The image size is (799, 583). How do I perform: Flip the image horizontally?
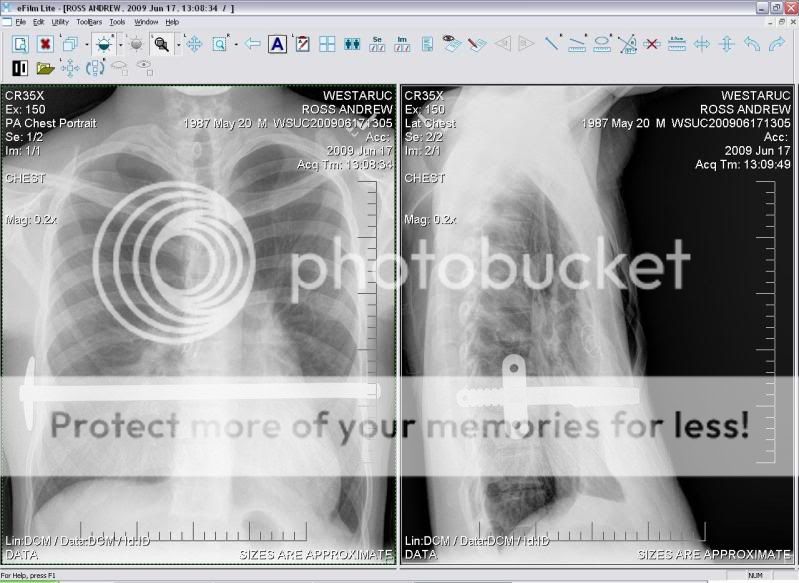pyautogui.click(x=702, y=44)
